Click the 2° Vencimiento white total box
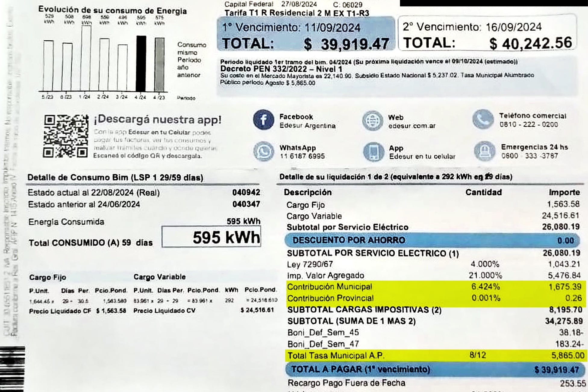This screenshot has width=588, height=392. [487, 33]
